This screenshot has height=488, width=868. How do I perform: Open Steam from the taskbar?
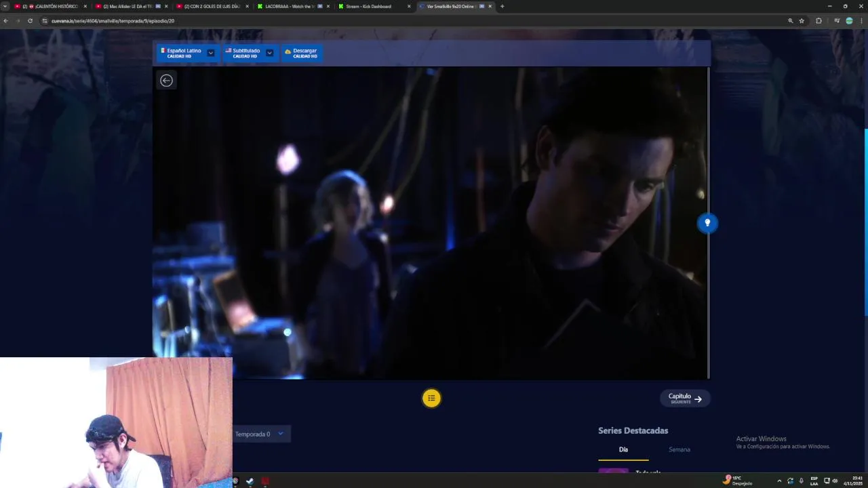pos(250,481)
